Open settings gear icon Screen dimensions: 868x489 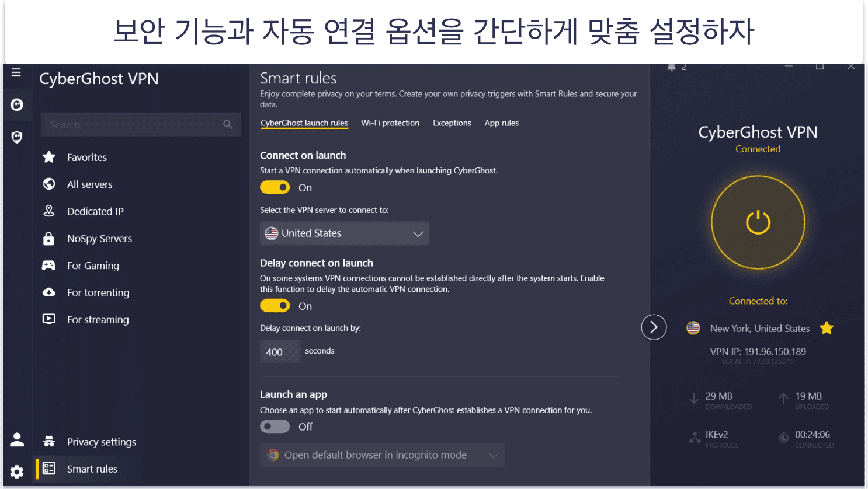17,471
